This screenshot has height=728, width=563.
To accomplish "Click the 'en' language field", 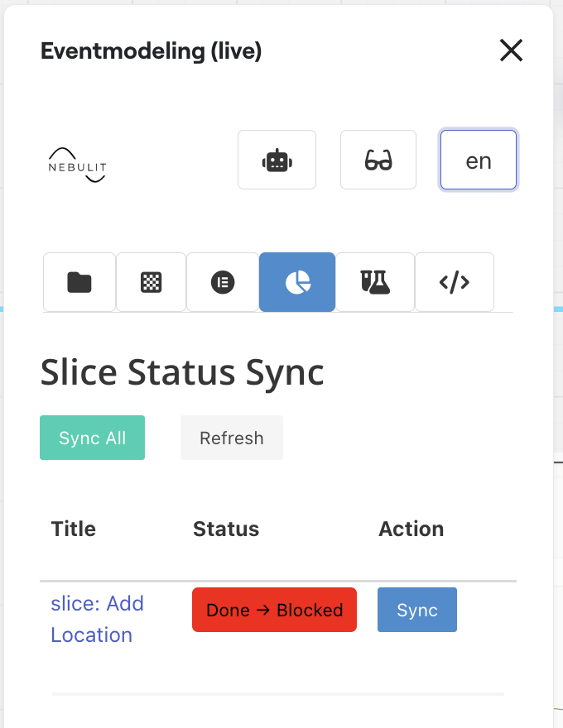I will click(479, 160).
